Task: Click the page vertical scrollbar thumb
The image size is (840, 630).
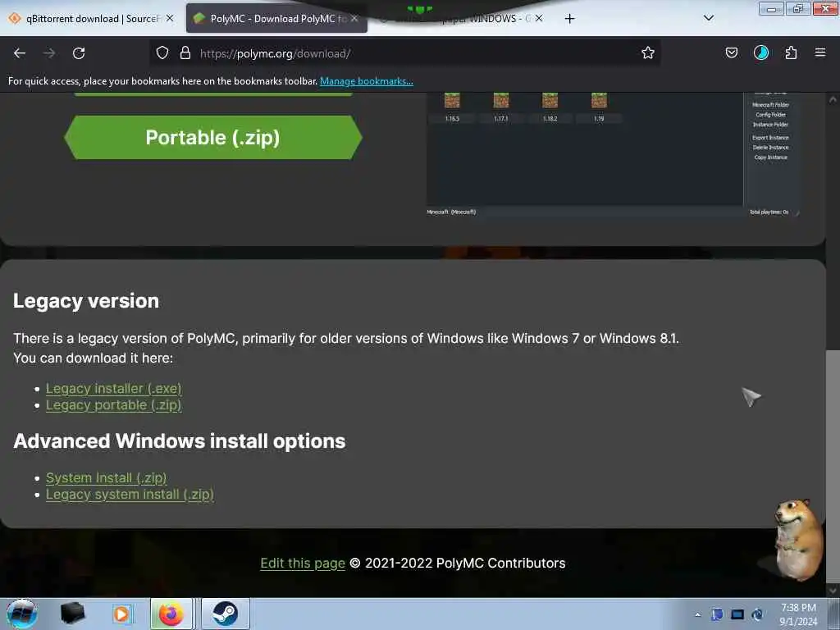Action: (833, 466)
